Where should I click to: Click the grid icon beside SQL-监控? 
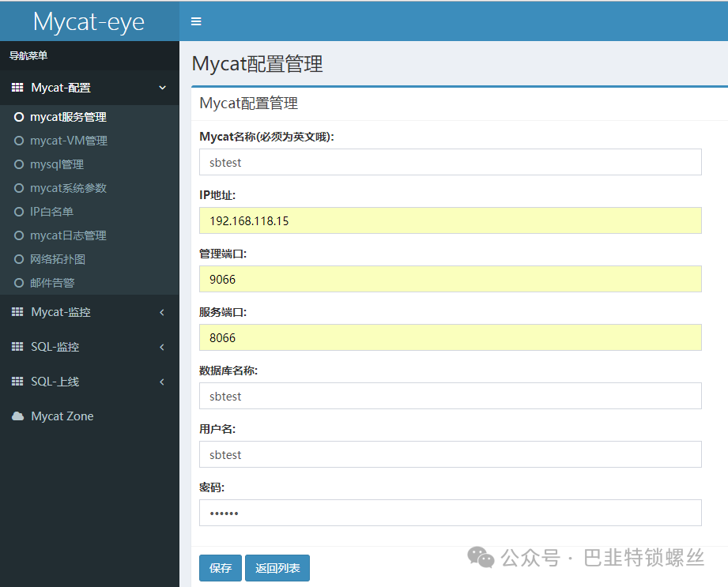click(x=17, y=347)
